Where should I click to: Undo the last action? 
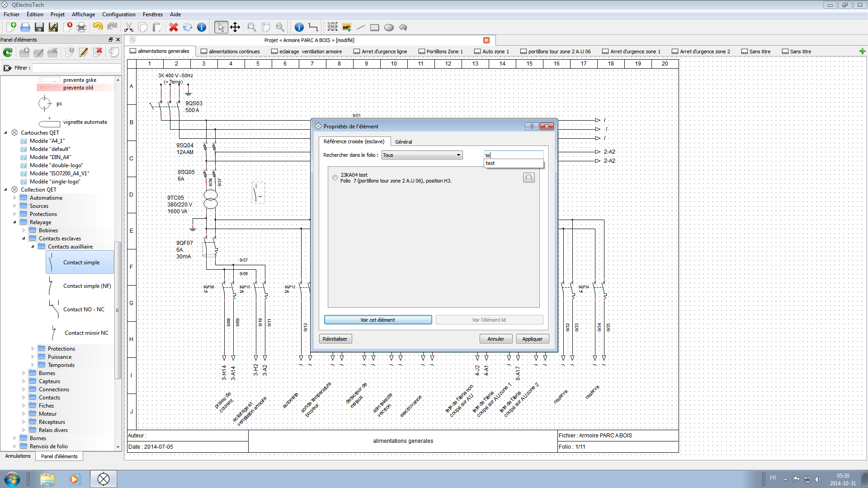point(98,27)
